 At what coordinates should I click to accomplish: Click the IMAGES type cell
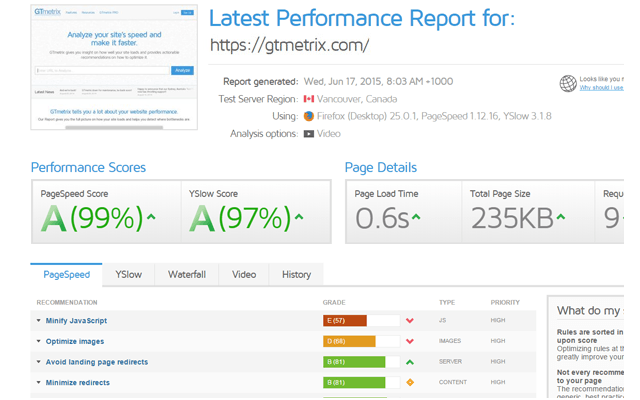[450, 341]
